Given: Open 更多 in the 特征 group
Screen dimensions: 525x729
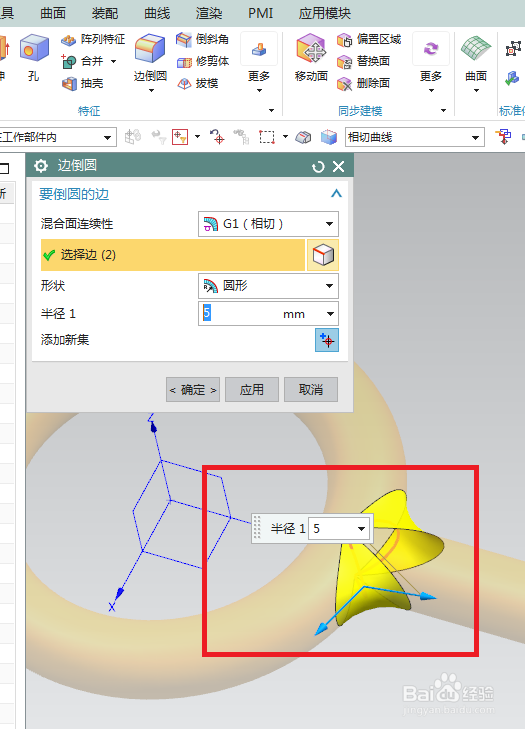Looking at the screenshot, I should (x=259, y=63).
